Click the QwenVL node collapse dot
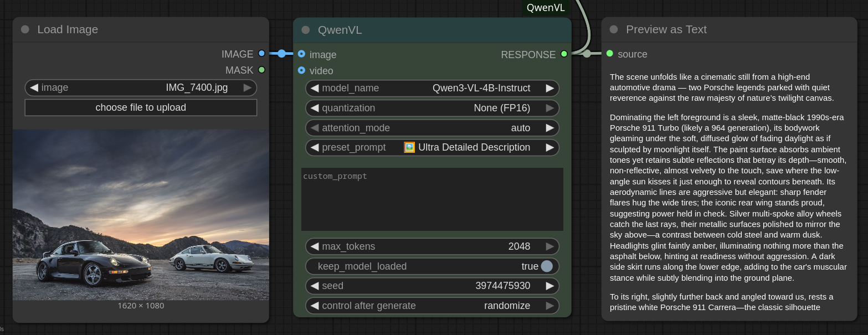The width and height of the screenshot is (868, 335). pyautogui.click(x=306, y=30)
